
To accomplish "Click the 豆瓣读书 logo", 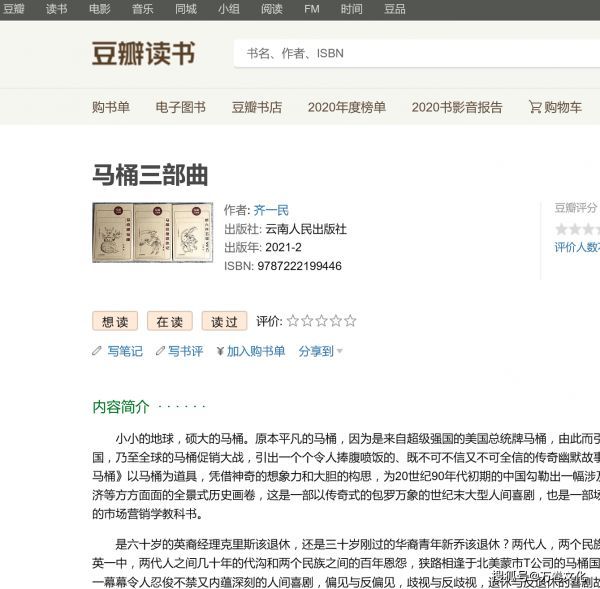I will click(144, 53).
